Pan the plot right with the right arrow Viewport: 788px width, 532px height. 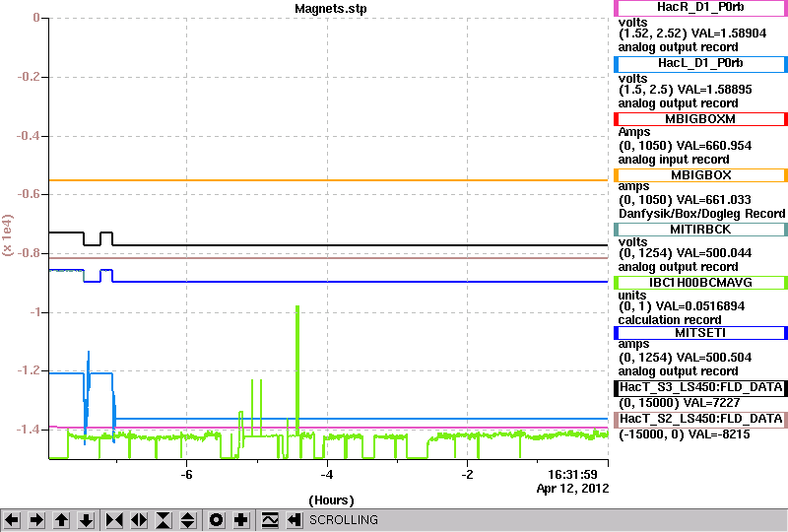coord(36,520)
